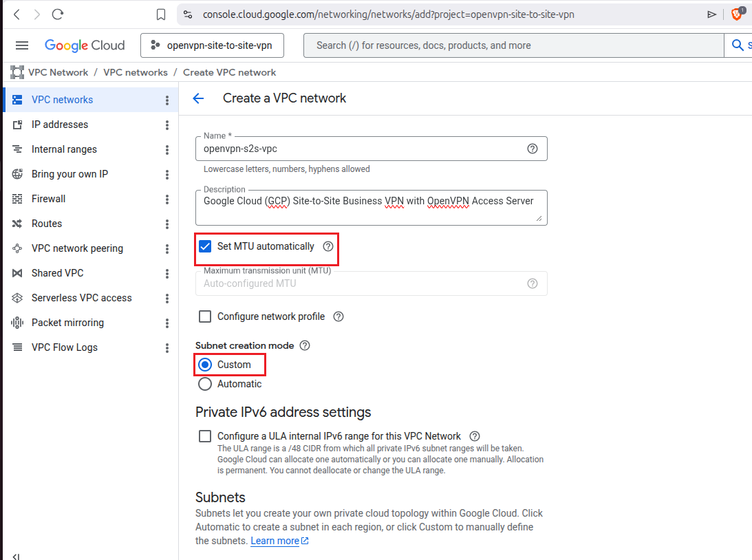752x560 pixels.
Task: Click the VPC networks breadcrumb
Action: point(136,72)
